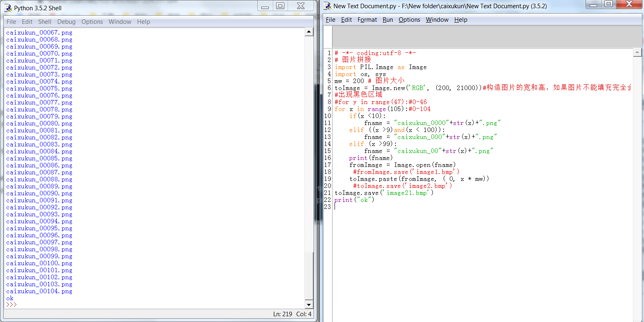Click line number 9 in editor gutter
This screenshot has width=644, height=322.
[329, 109]
